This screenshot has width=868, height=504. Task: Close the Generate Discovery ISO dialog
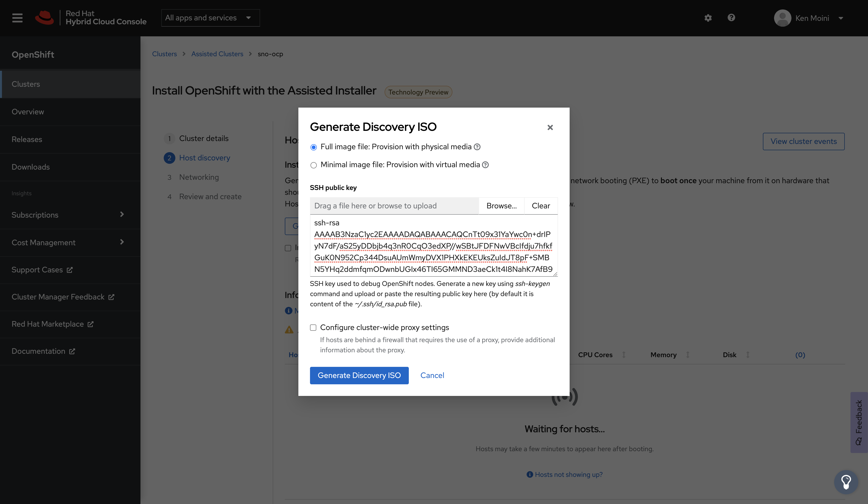tap(550, 127)
